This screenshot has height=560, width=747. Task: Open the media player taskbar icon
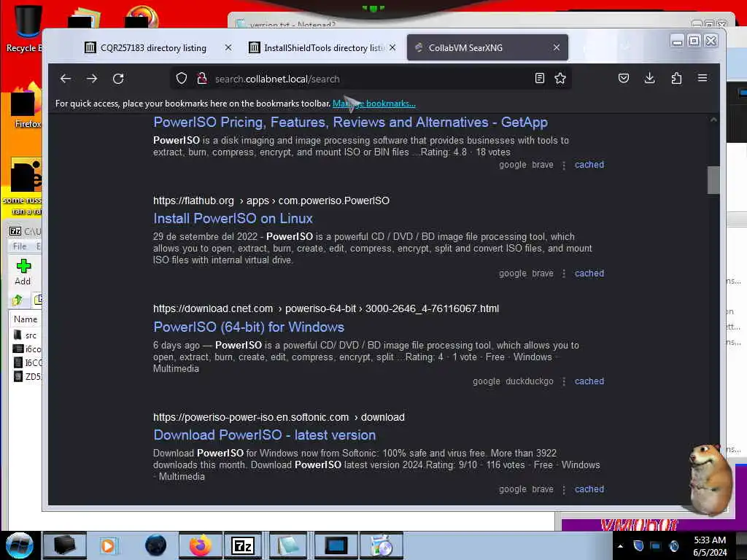108,545
